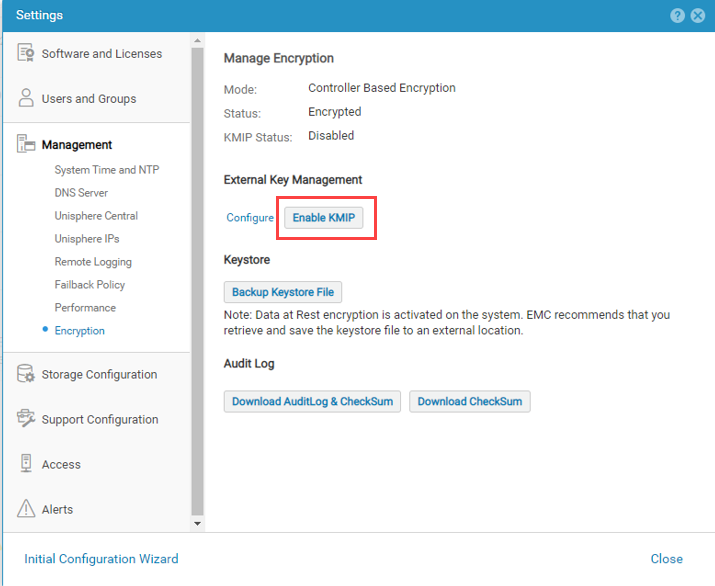Image resolution: width=715 pixels, height=586 pixels.
Task: Click the 'Encrypted' status value
Action: 335,112
